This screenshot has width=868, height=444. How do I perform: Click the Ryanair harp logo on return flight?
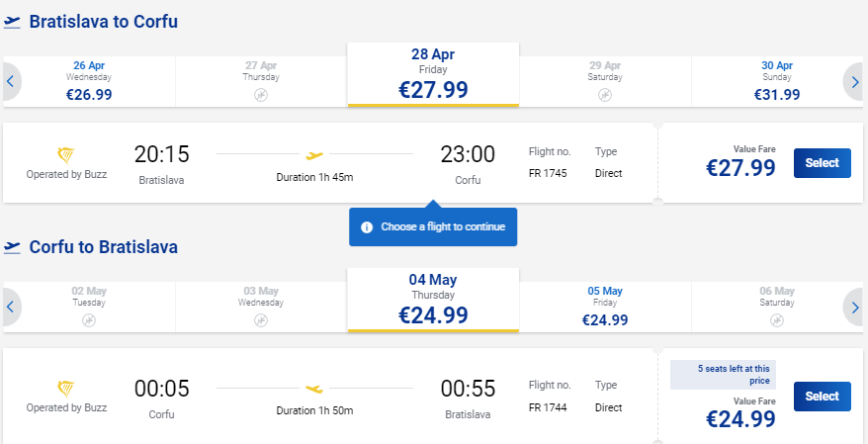pos(66,390)
